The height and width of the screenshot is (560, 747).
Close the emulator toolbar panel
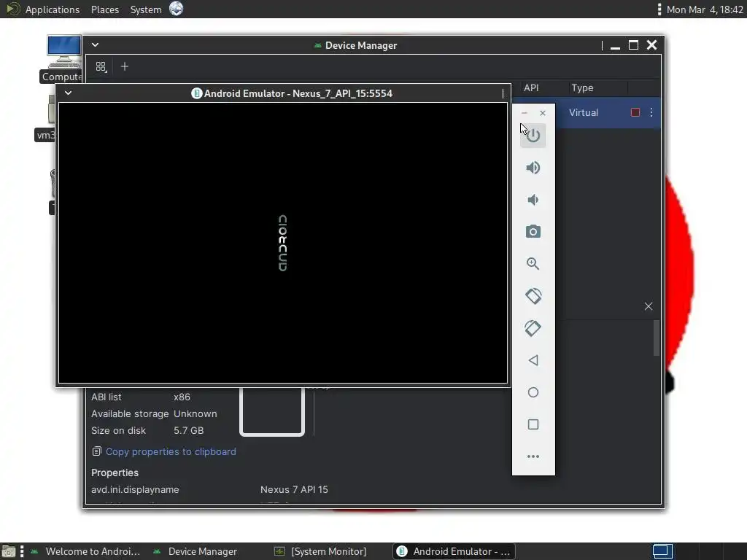click(x=543, y=113)
